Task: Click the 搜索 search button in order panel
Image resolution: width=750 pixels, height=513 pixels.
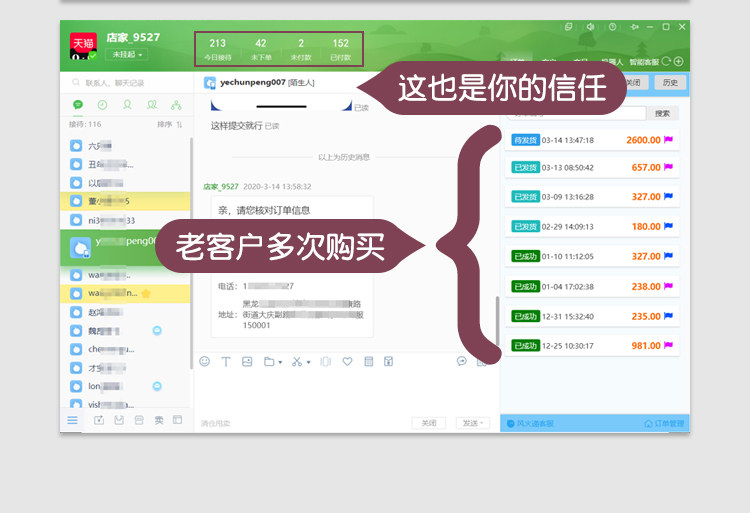Action: (662, 113)
